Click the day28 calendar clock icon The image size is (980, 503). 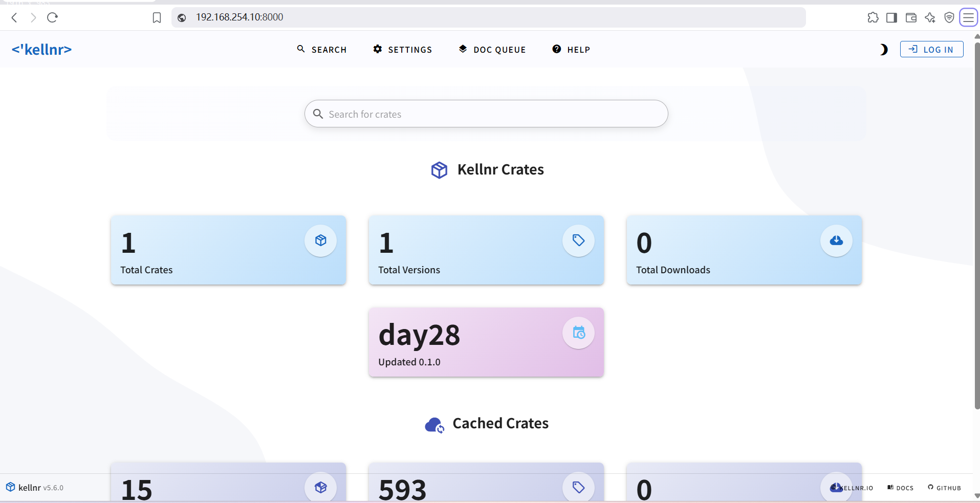coord(578,333)
